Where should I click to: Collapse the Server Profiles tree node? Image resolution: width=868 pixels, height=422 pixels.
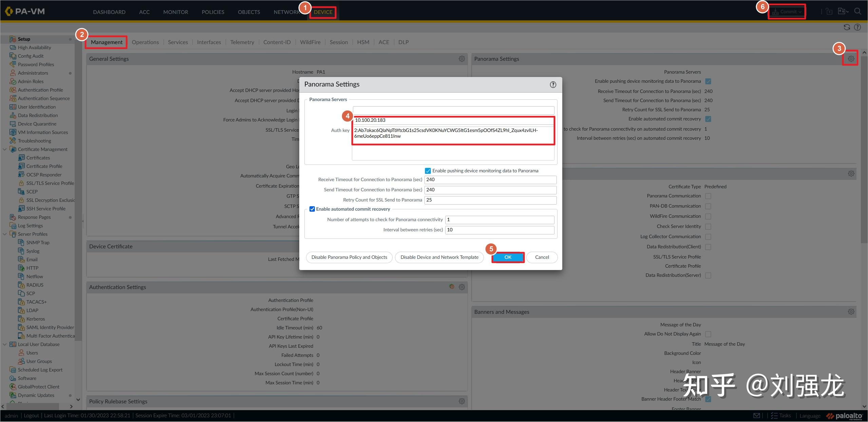[x=5, y=234]
